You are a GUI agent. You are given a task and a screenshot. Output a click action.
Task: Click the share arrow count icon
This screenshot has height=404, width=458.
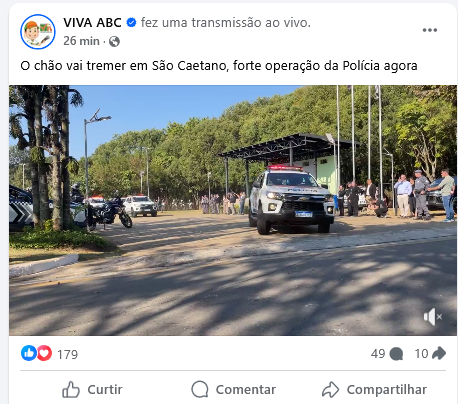[439, 353]
